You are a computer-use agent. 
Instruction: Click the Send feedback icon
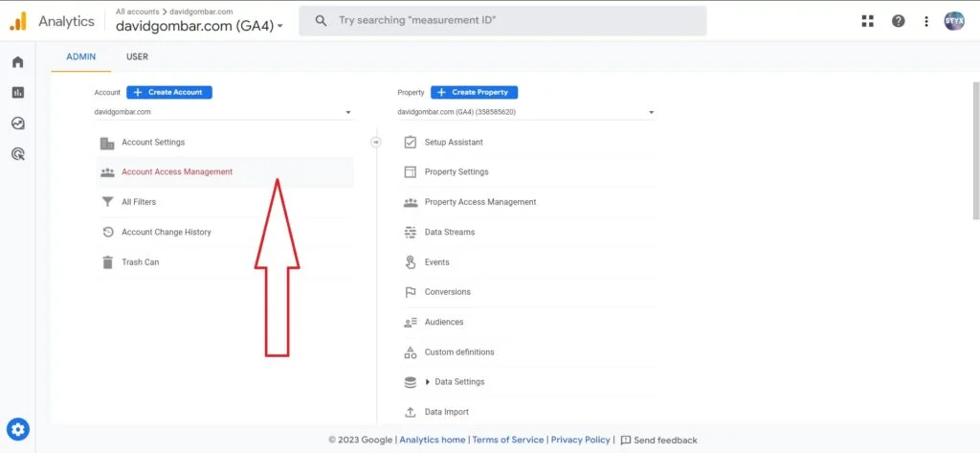tap(626, 441)
